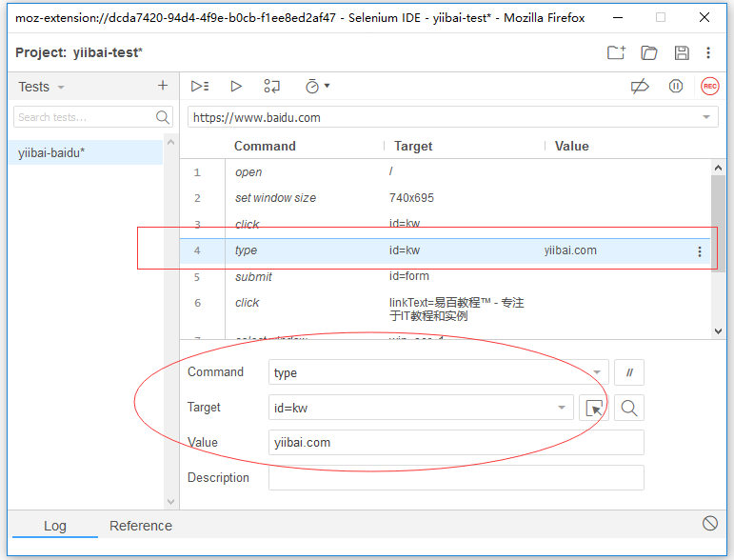Open an existing project folder icon
Screen dimensions: 734x560
tap(649, 52)
